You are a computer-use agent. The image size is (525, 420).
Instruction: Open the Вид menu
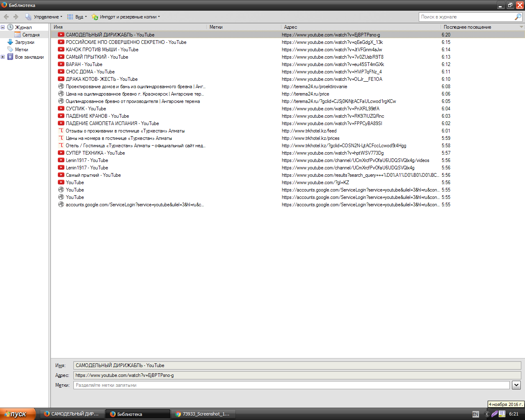pos(77,17)
